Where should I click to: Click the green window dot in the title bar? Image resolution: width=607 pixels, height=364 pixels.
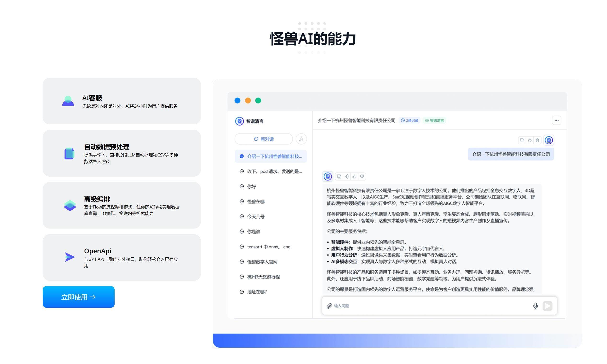[258, 101]
